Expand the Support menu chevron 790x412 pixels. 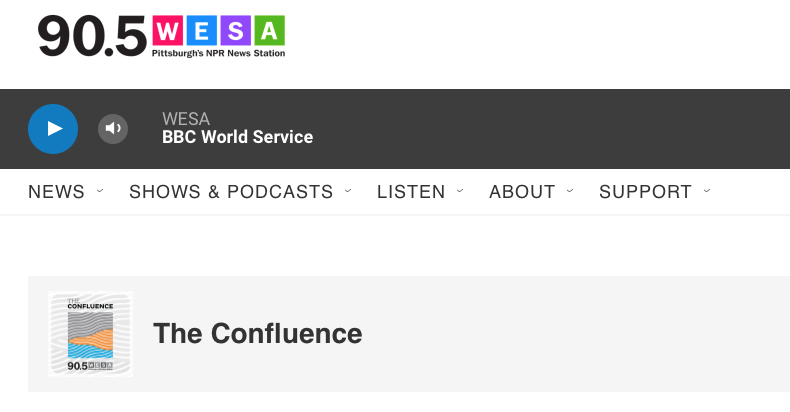tap(707, 191)
